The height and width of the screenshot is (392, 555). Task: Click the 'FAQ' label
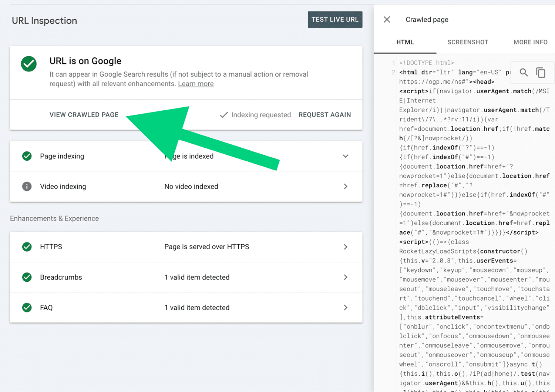46,308
